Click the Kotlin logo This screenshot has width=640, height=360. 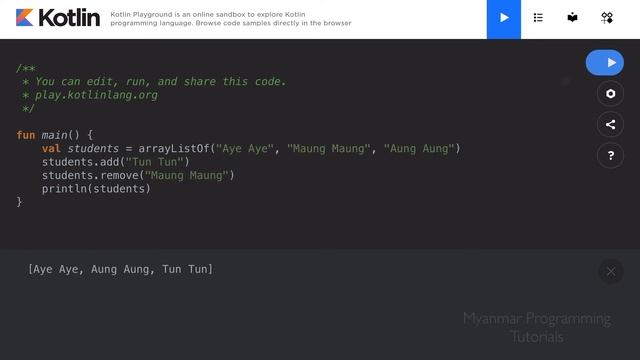click(x=58, y=18)
